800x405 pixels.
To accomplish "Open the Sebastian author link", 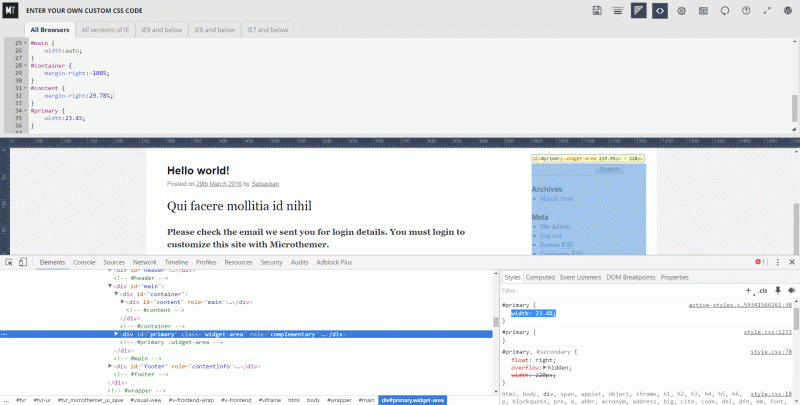I will tap(265, 184).
